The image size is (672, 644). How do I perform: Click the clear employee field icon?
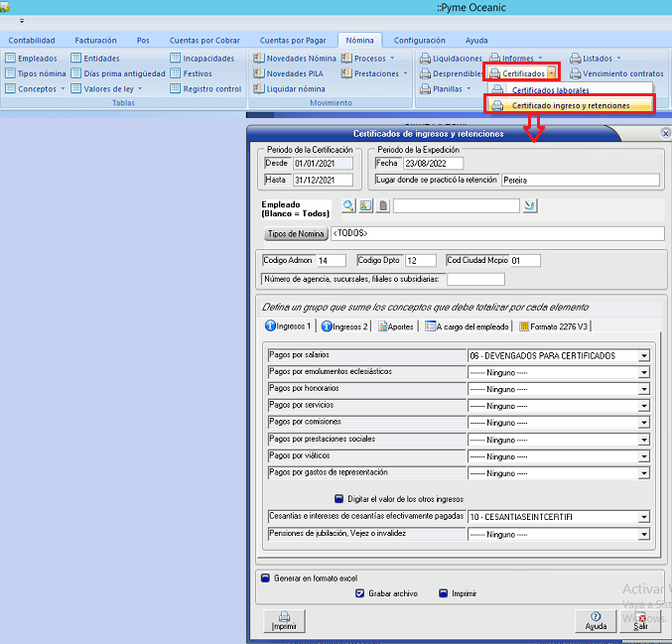click(x=530, y=205)
